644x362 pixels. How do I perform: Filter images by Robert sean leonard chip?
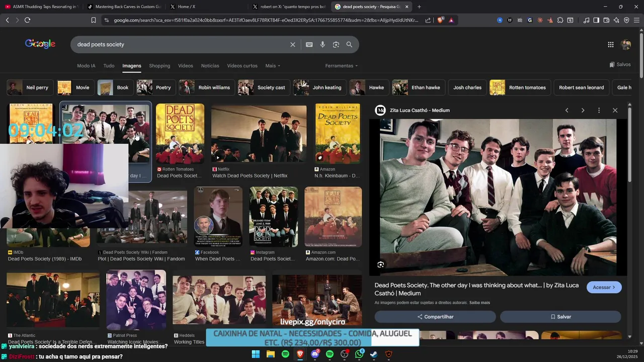(x=581, y=87)
